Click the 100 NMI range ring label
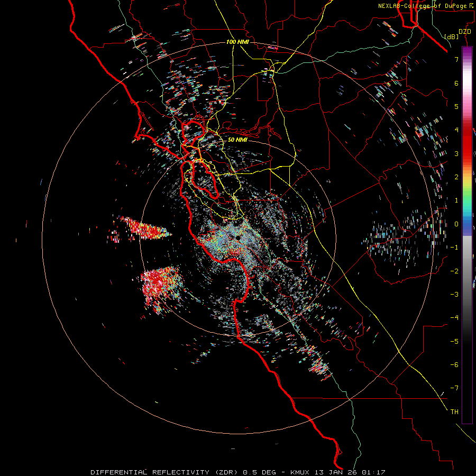The width and height of the screenshot is (476, 476). tap(237, 42)
